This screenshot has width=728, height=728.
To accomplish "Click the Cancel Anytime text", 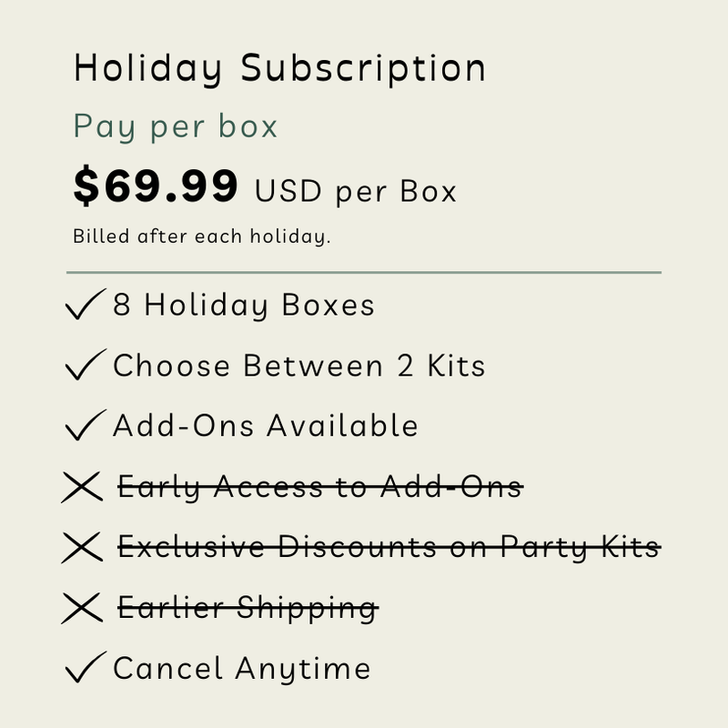I will click(x=242, y=669).
